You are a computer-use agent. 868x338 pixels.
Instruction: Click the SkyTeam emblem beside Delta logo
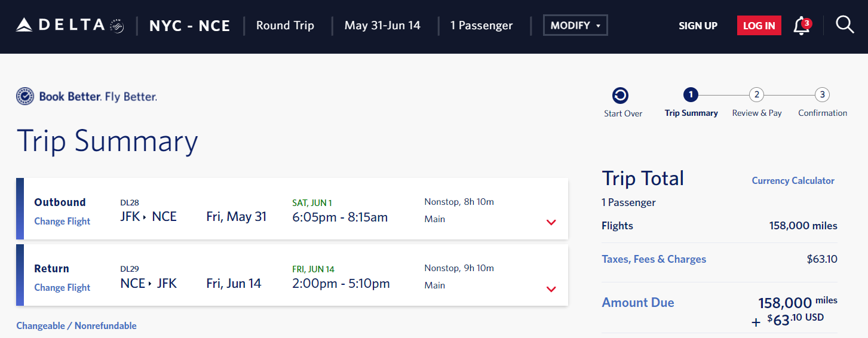click(117, 26)
